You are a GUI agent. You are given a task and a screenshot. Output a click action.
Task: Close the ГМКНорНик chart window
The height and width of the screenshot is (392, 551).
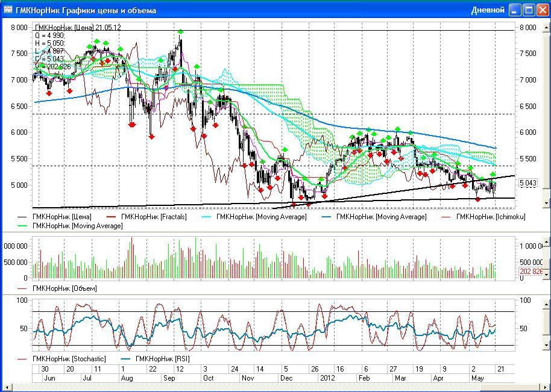pyautogui.click(x=542, y=10)
